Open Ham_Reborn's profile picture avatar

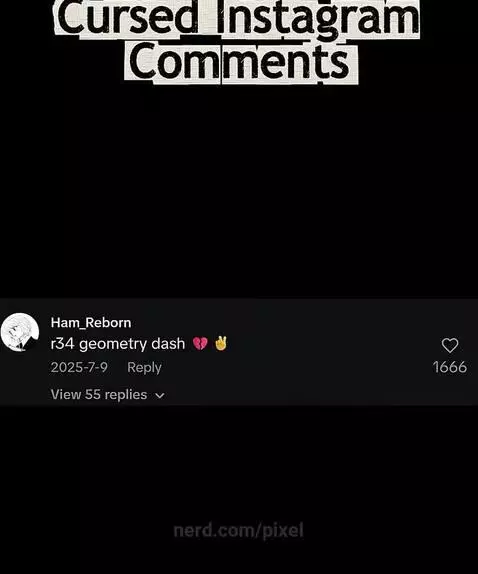(20, 332)
